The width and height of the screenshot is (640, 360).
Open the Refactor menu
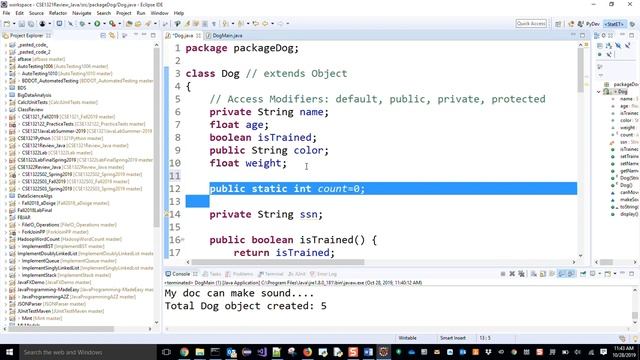(58, 13)
